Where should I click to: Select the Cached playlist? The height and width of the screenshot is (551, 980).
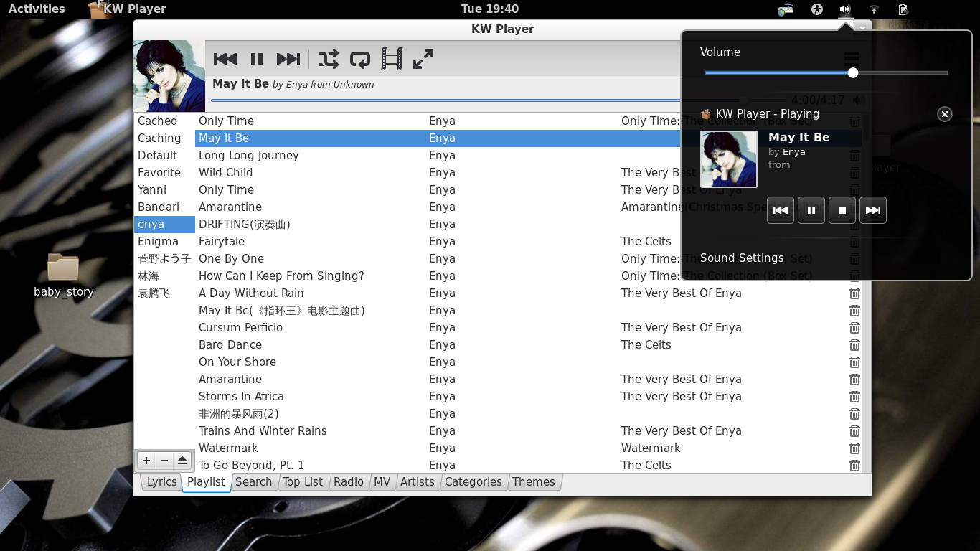tap(164, 121)
